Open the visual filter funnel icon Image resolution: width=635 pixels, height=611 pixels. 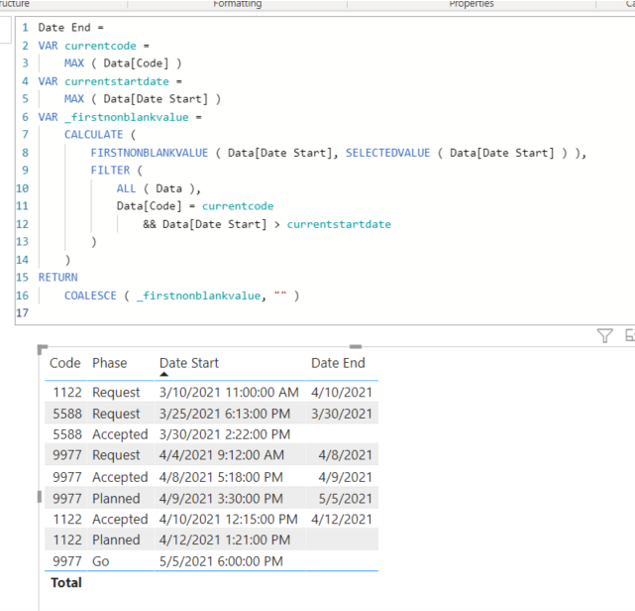[x=605, y=336]
